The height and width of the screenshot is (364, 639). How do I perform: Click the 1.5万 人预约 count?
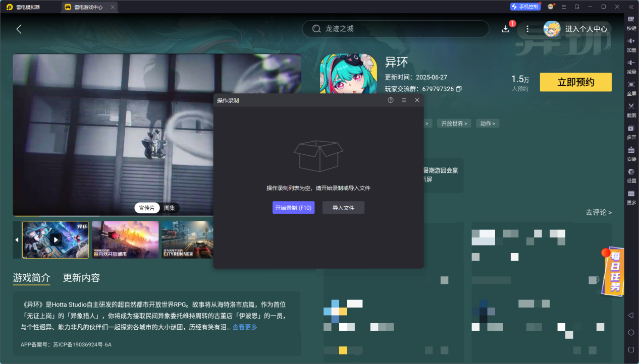pyautogui.click(x=520, y=83)
